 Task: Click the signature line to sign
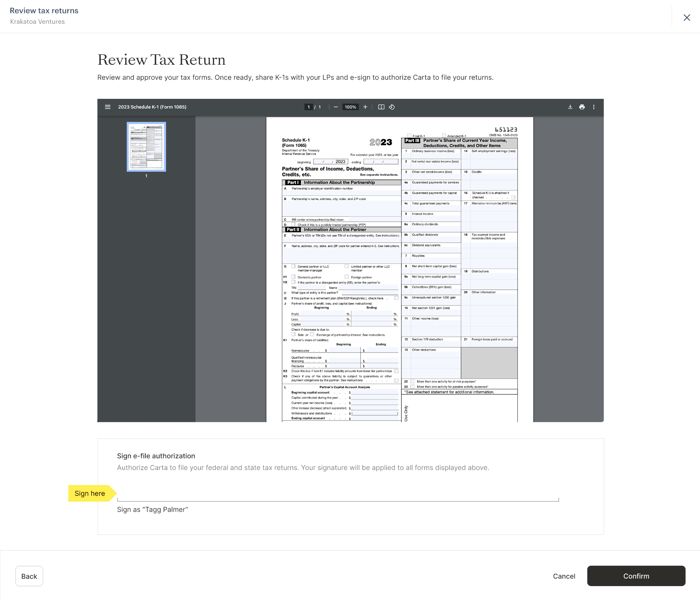pos(338,494)
